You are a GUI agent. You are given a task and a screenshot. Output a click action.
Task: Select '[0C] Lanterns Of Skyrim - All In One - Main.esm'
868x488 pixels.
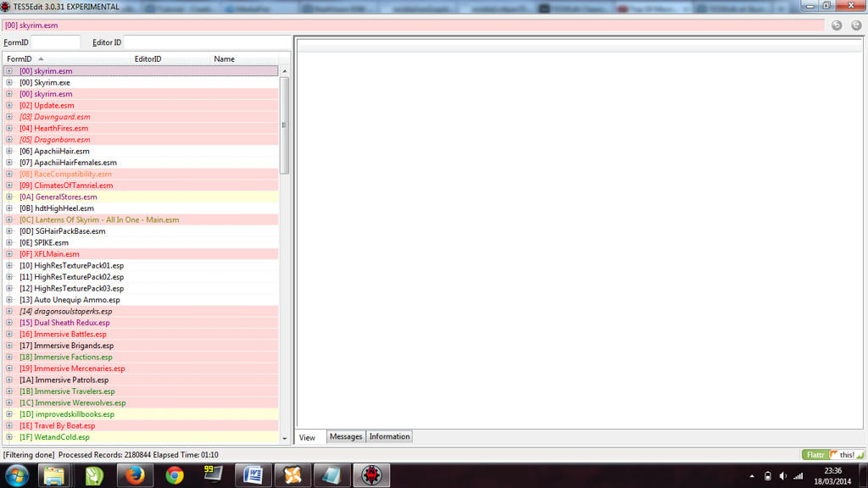tap(142, 219)
